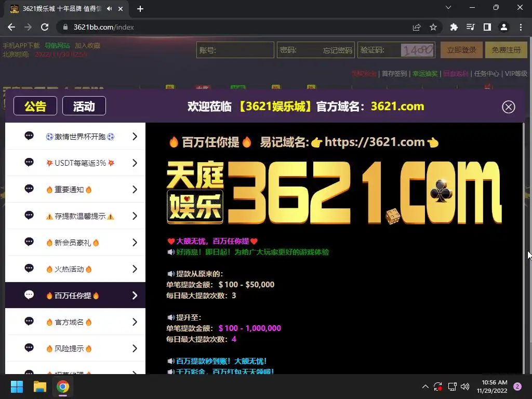The image size is (532, 399).
Task: Open the 重要通知 announcement
Action: 75,189
